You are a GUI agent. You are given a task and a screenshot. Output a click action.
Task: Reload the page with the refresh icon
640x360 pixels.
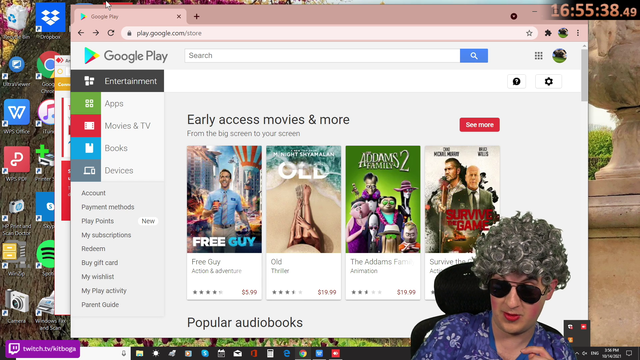point(111,33)
